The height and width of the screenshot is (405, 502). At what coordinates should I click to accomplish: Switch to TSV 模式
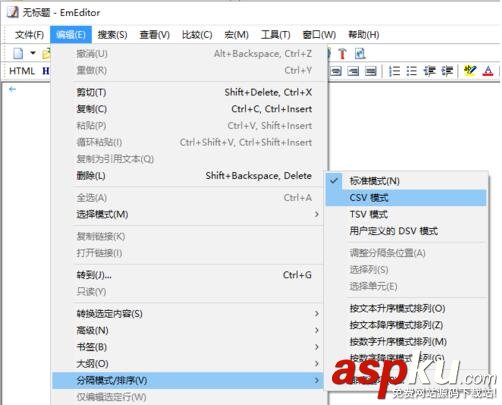pos(406,214)
